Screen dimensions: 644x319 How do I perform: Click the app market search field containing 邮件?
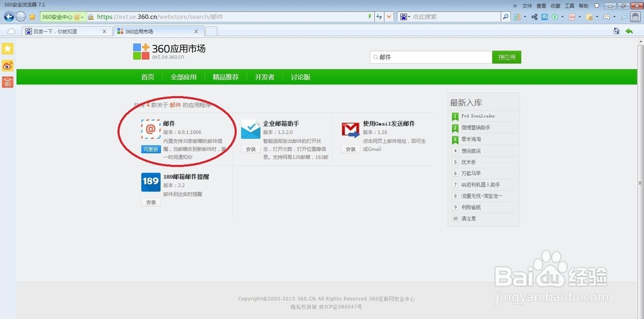pos(431,57)
